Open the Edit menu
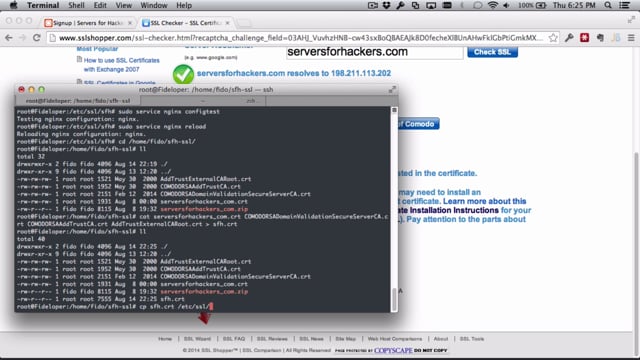640x360 pixels. (x=100, y=5)
